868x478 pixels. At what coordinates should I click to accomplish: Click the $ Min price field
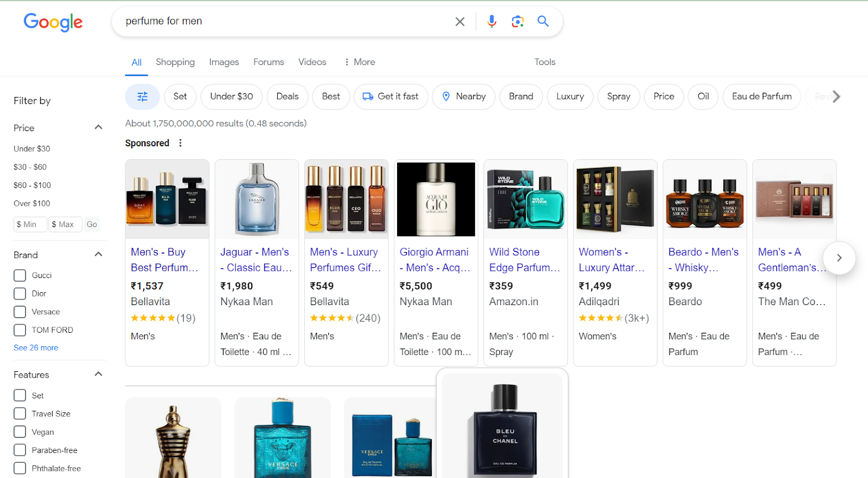(x=30, y=224)
